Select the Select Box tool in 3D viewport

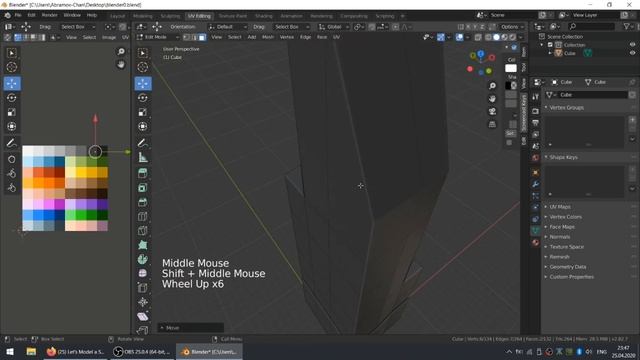[143, 53]
